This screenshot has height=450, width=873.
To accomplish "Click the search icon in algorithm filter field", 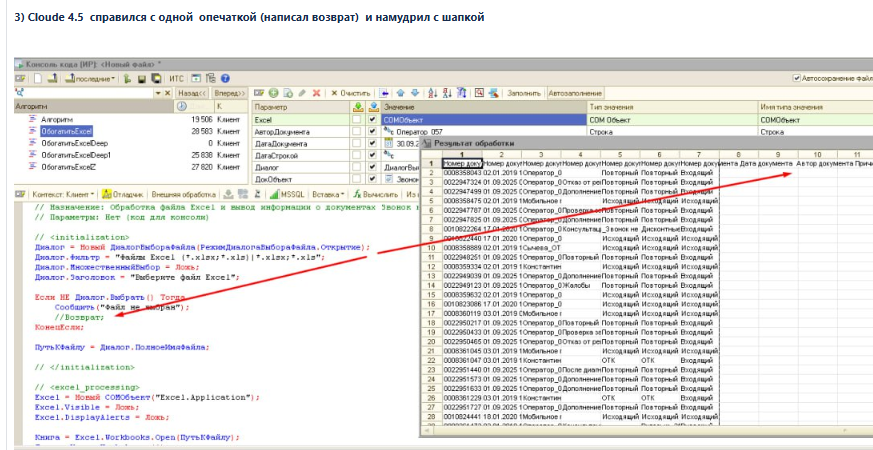I will 19,93.
